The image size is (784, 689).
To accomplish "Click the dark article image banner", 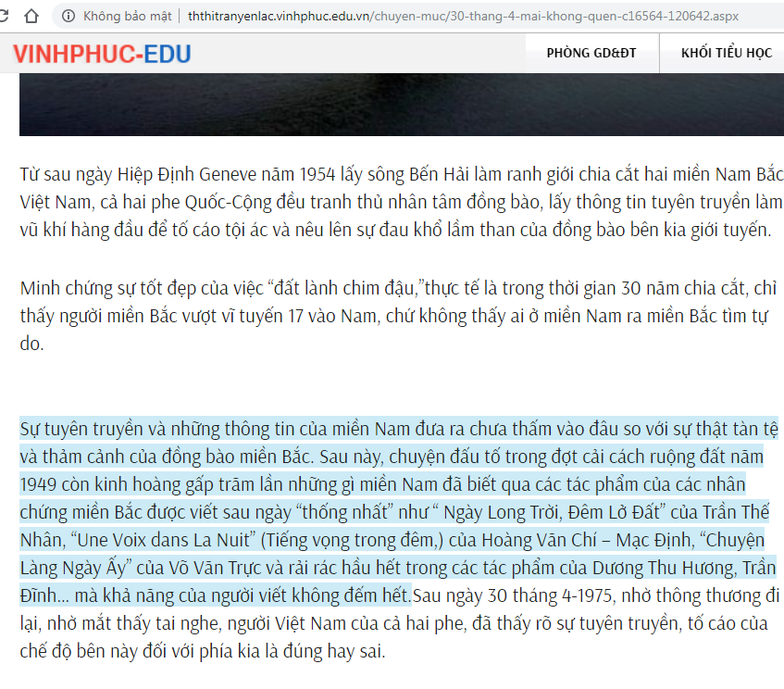I will (402, 104).
